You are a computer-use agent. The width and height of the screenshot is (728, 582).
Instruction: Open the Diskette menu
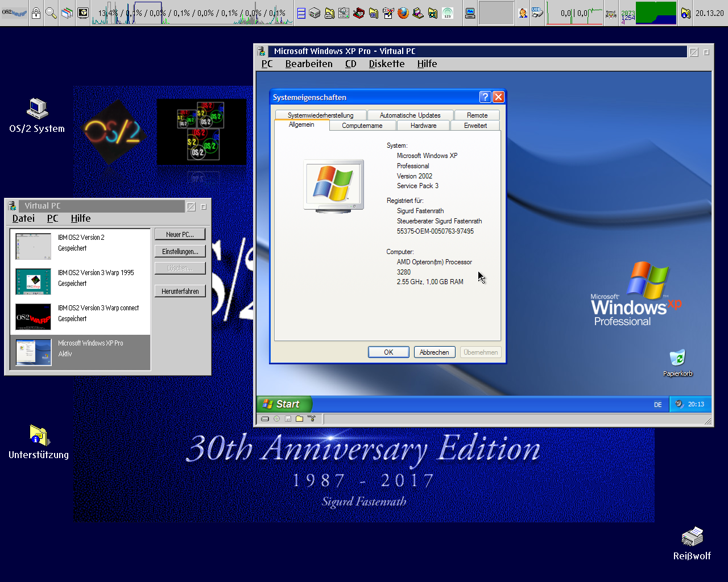pos(387,64)
